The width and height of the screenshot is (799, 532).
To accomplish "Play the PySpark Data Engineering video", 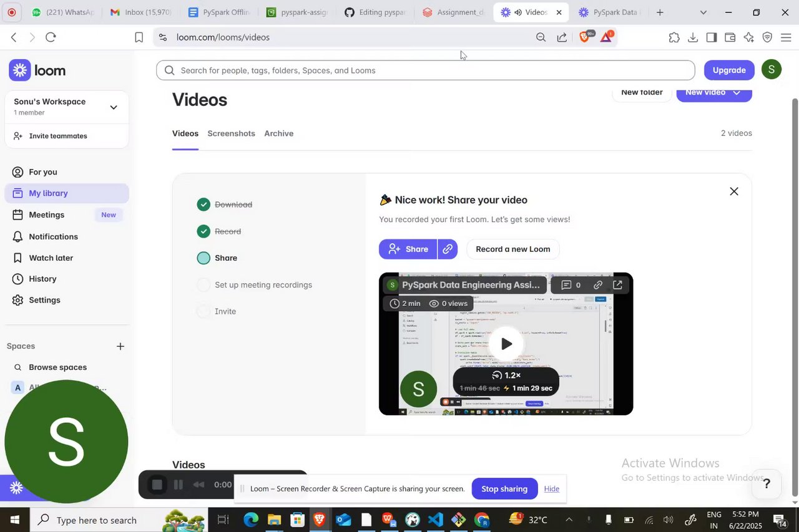I will point(506,344).
